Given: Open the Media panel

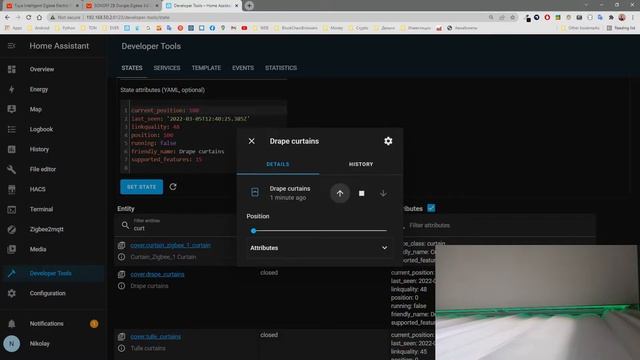Looking at the screenshot, I should click(x=38, y=249).
